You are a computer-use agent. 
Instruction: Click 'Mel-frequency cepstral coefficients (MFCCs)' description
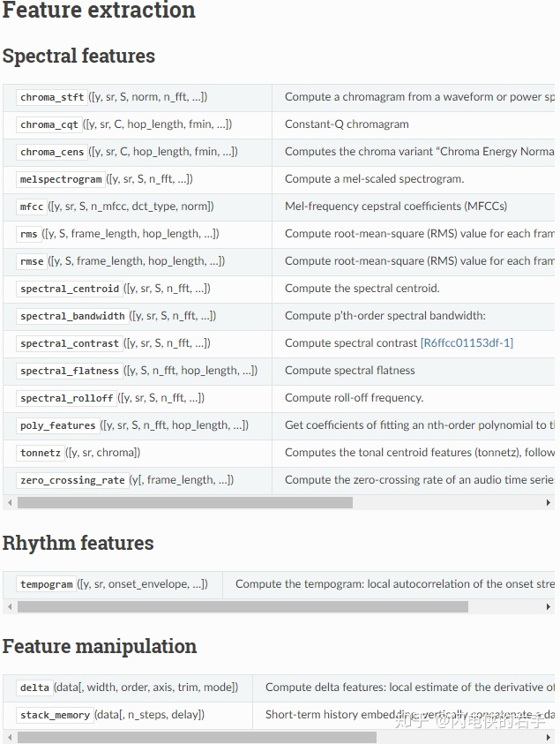pos(396,207)
